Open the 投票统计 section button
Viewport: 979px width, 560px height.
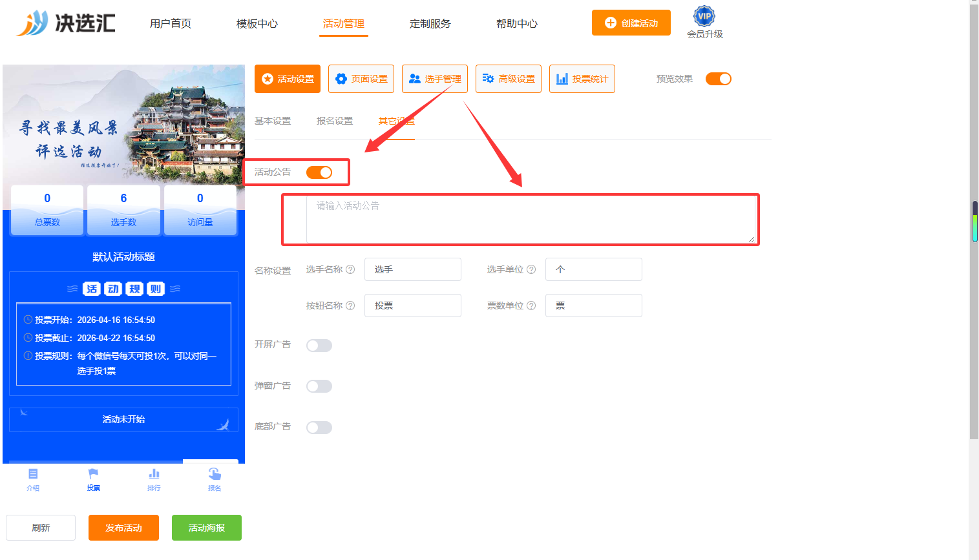point(582,79)
